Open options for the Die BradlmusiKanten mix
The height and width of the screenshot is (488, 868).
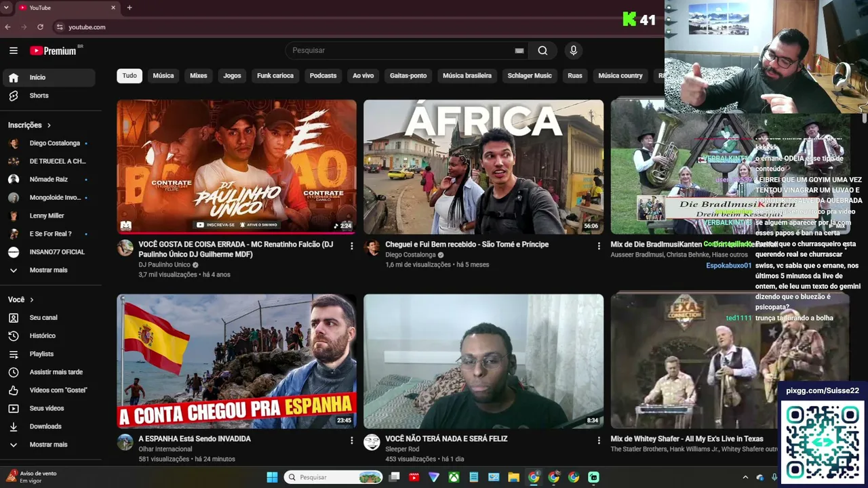point(845,246)
